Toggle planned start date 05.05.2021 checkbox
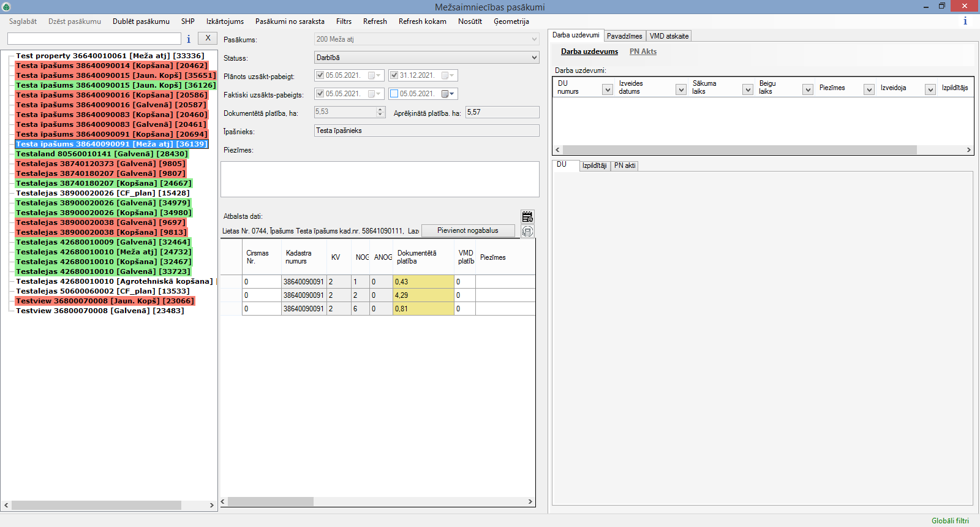 320,75
